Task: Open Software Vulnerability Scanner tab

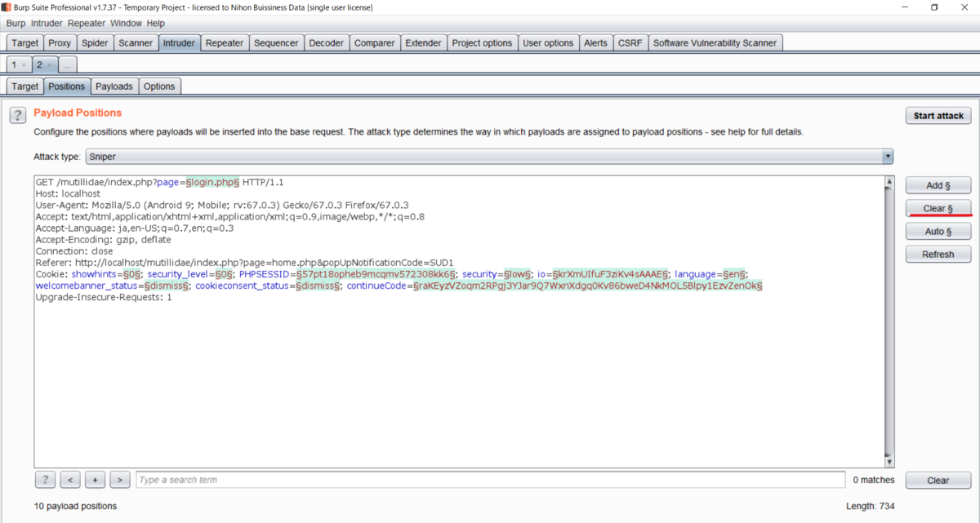Action: click(715, 43)
